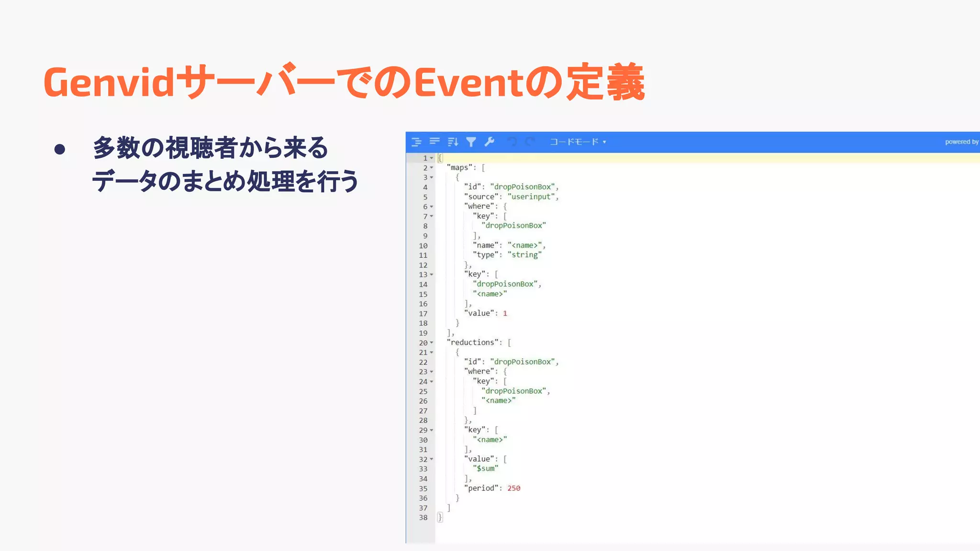The image size is (980, 551).
Task: Collapse the object at line 3
Action: 432,177
